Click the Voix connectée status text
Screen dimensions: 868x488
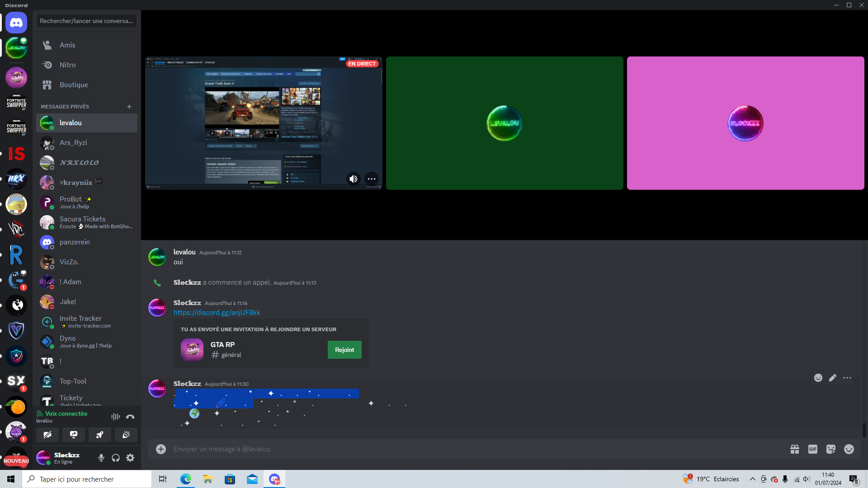66,413
